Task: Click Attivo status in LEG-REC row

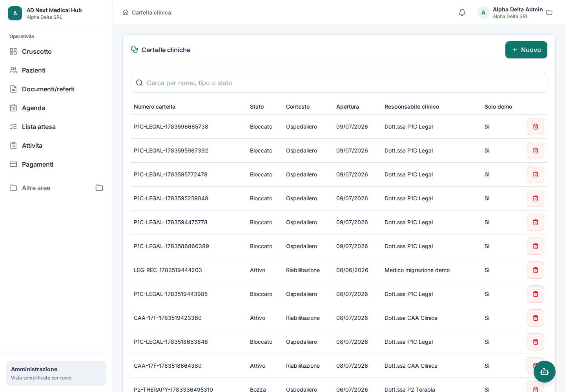Action: tap(258, 270)
